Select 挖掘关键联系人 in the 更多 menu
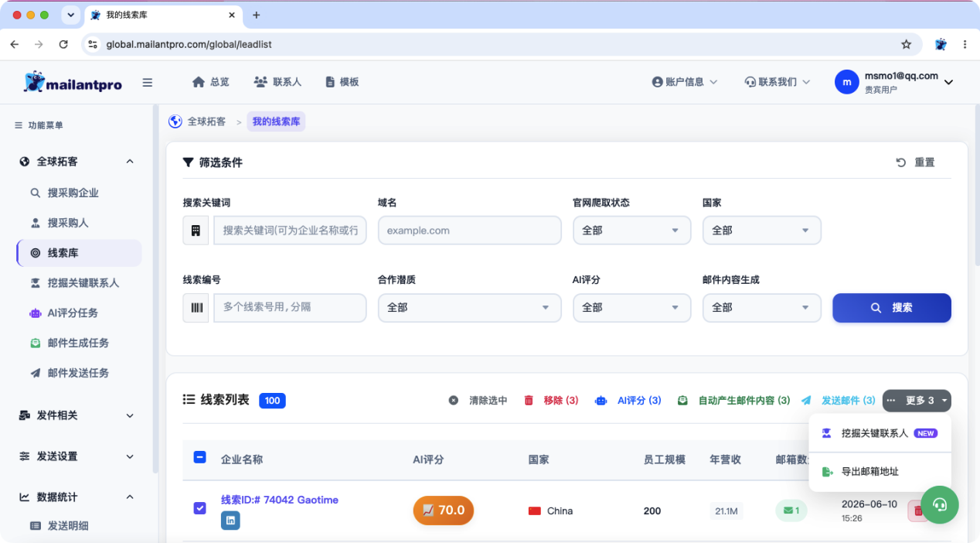This screenshot has height=543, width=980. point(880,433)
